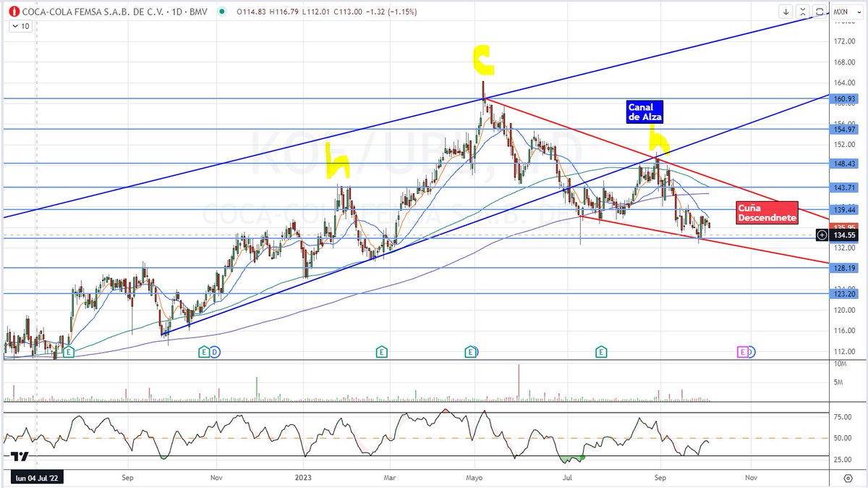Click the purple upcoming earnings marker
The image size is (868, 488).
pyautogui.click(x=742, y=352)
